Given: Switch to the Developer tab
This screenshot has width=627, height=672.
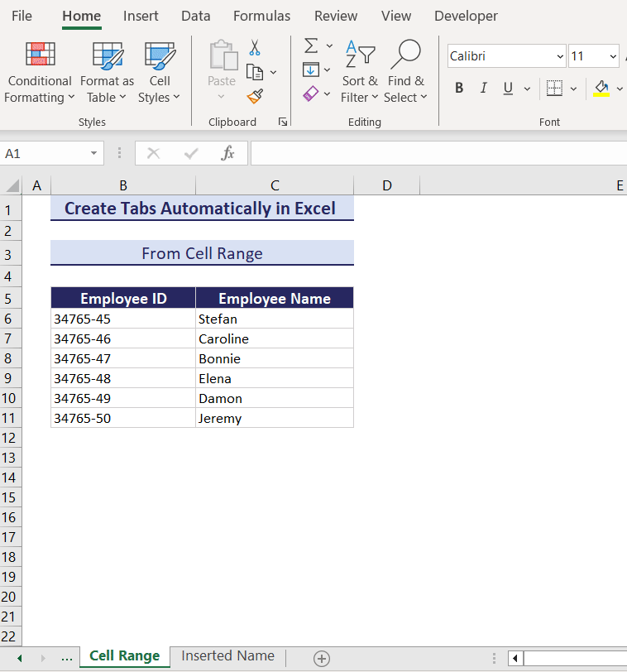Looking at the screenshot, I should tap(466, 16).
